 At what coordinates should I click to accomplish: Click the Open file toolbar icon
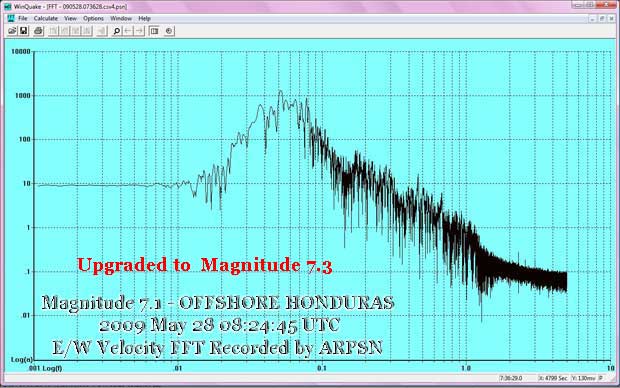[x=12, y=31]
